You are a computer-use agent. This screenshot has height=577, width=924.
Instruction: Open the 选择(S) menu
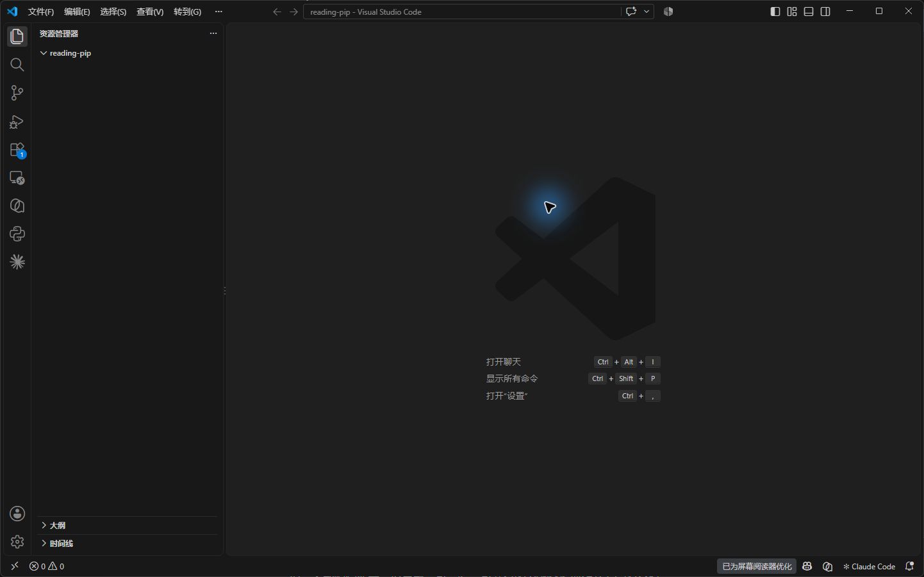click(x=113, y=12)
